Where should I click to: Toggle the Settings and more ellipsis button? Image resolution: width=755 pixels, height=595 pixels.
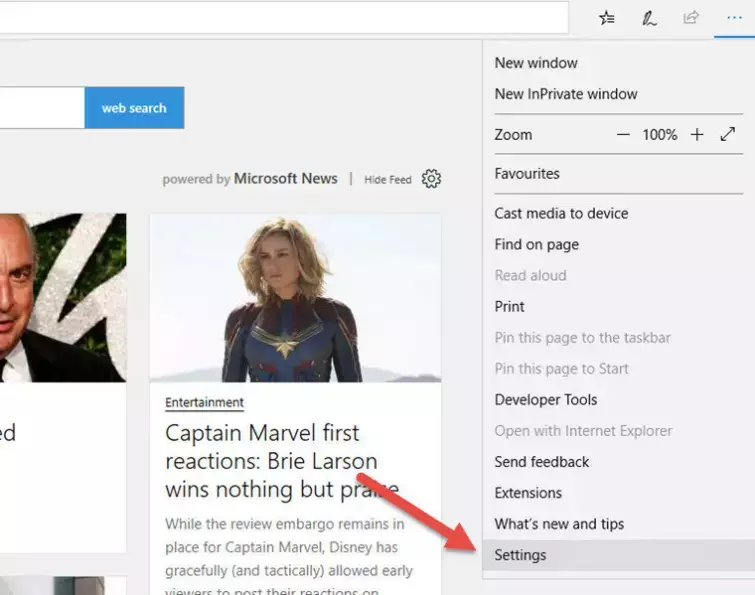click(x=734, y=18)
